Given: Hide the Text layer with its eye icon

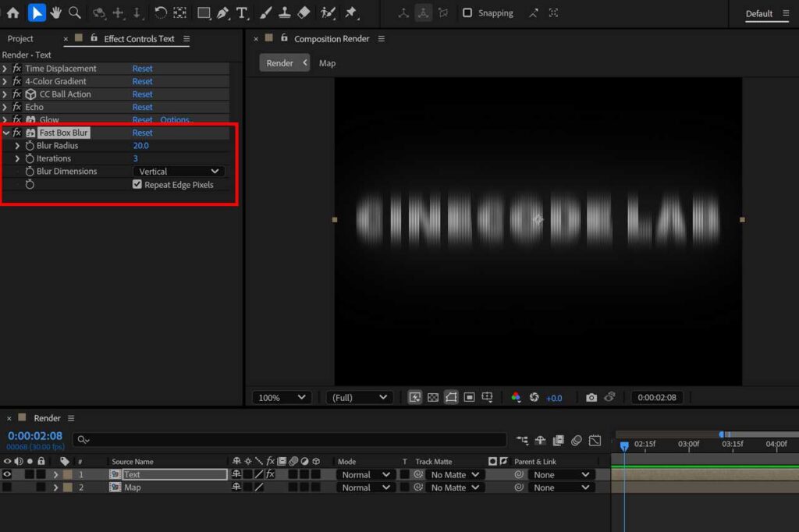Looking at the screenshot, I should (x=7, y=474).
